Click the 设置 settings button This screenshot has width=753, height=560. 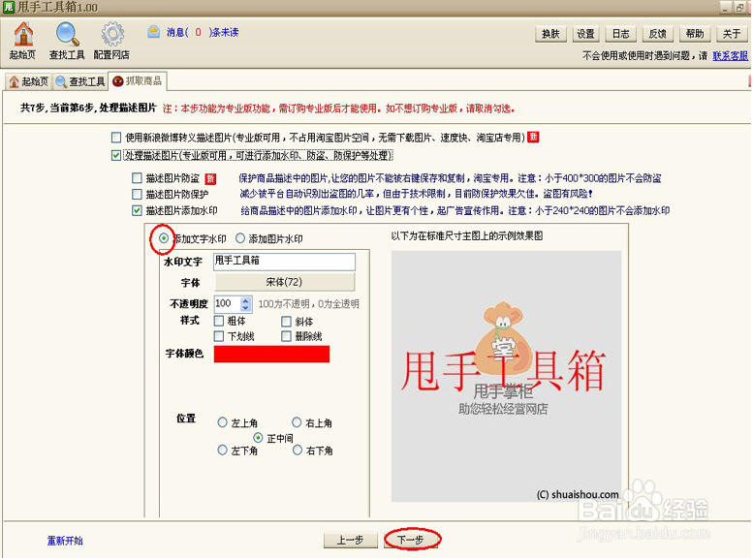[585, 34]
